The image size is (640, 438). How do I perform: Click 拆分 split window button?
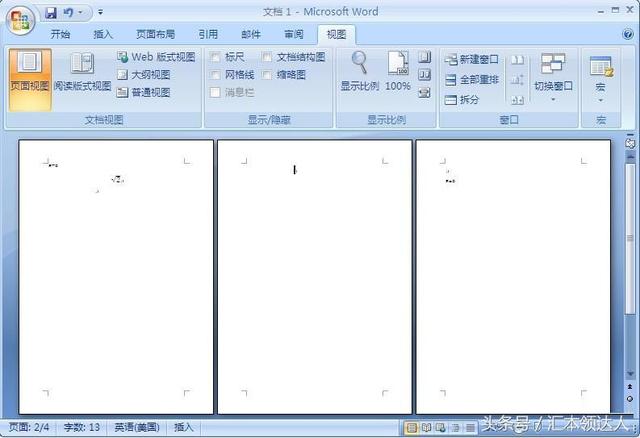(462, 99)
